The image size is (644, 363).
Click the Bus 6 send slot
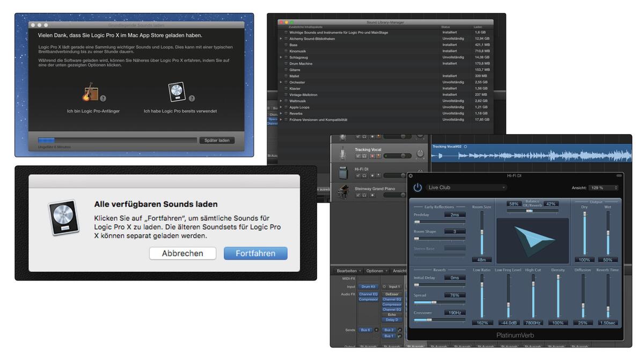pos(366,330)
